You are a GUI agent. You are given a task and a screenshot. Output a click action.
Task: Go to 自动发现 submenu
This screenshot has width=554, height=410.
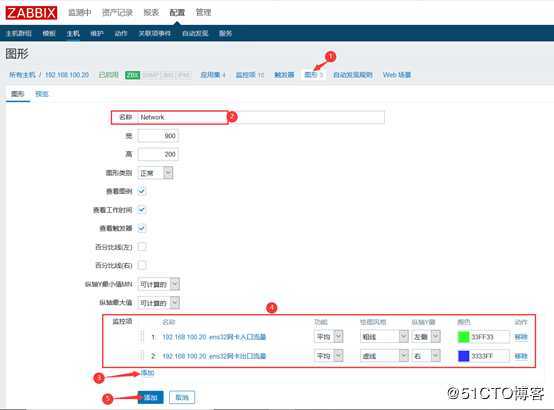click(x=195, y=33)
